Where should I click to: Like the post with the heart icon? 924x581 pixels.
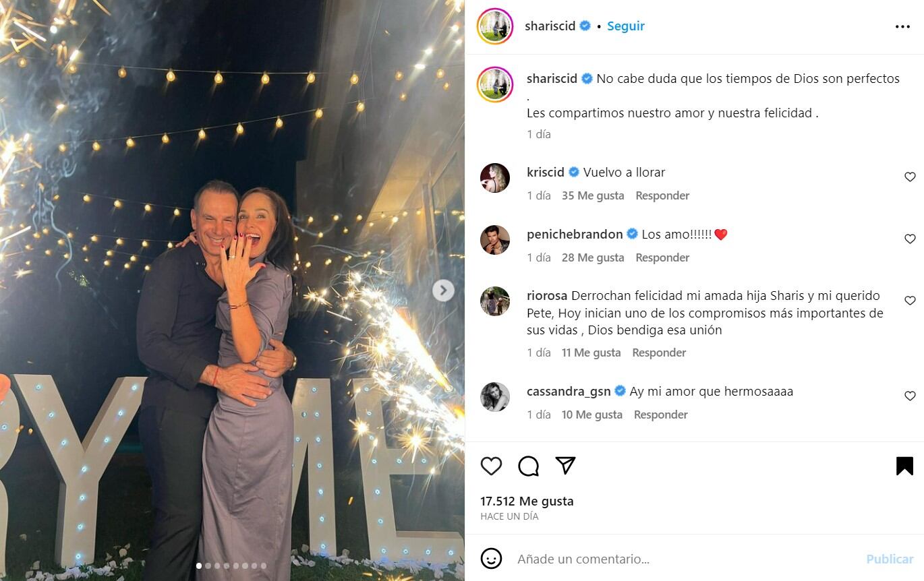click(491, 466)
